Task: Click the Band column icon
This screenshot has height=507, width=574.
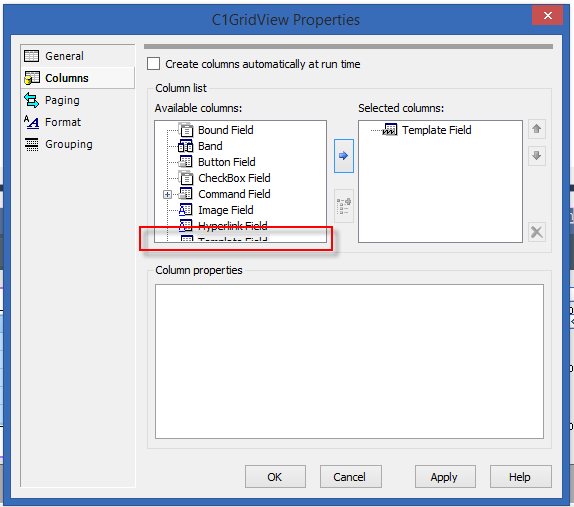Action: (x=186, y=146)
